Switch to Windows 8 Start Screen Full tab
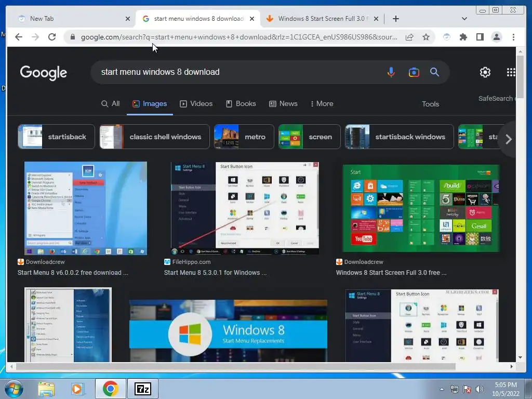Viewport: 532px width, 399px height. 321,19
